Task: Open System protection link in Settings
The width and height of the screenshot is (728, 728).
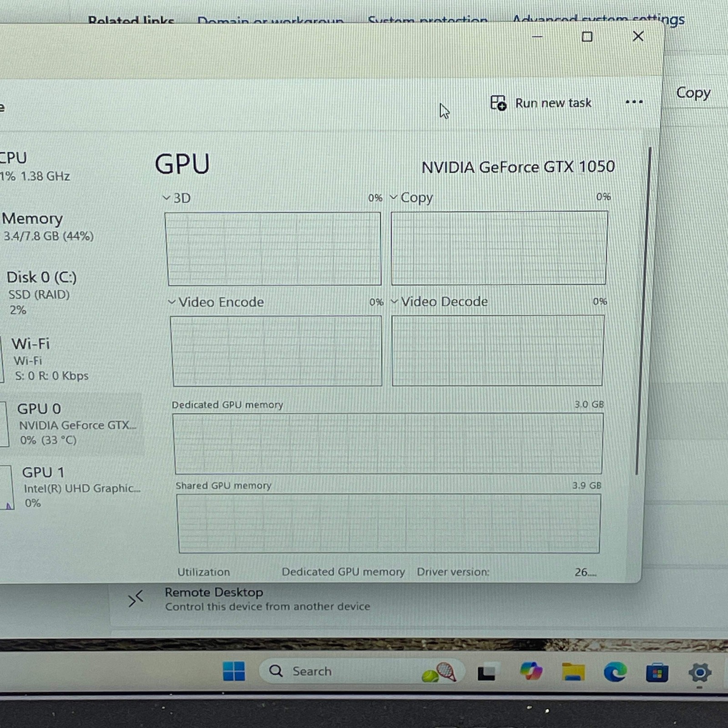Action: point(427,20)
